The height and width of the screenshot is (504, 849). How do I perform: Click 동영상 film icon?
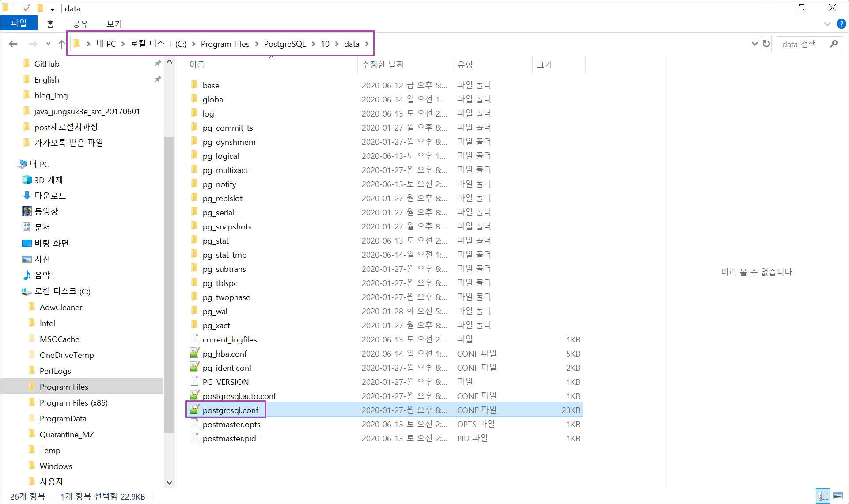point(27,211)
